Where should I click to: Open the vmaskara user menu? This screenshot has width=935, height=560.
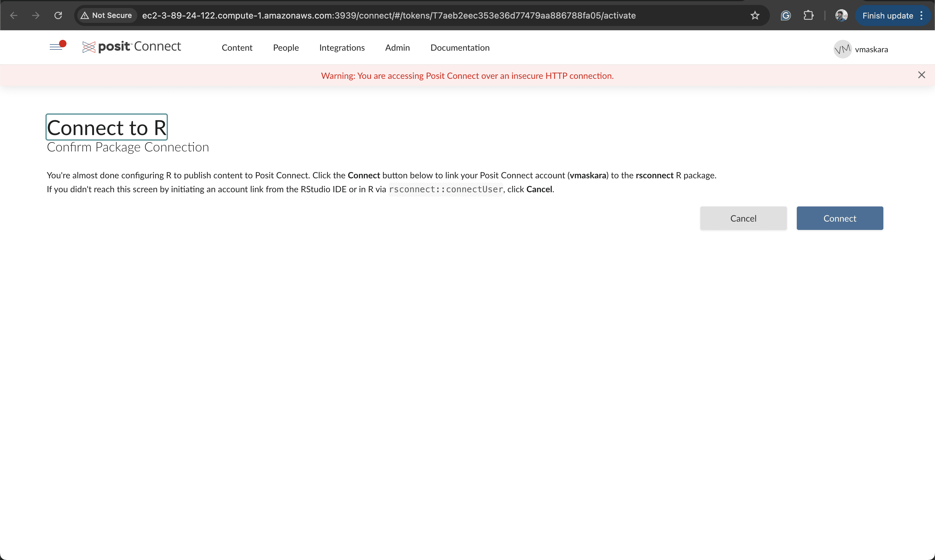pyautogui.click(x=871, y=49)
